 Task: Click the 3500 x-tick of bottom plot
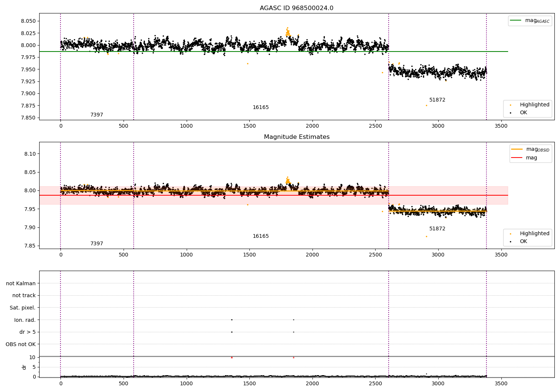click(x=501, y=383)
